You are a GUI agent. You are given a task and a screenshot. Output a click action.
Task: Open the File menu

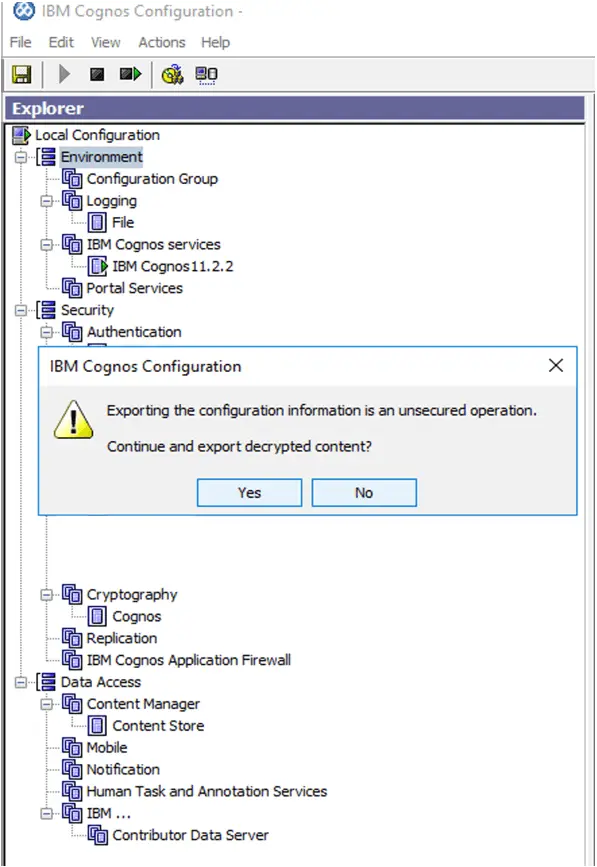point(20,43)
